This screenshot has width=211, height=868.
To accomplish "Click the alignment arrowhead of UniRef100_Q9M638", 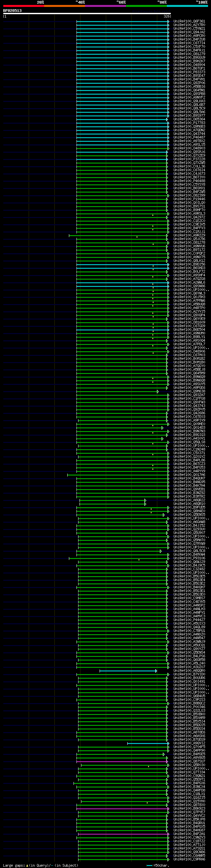I will [x=158, y=391].
